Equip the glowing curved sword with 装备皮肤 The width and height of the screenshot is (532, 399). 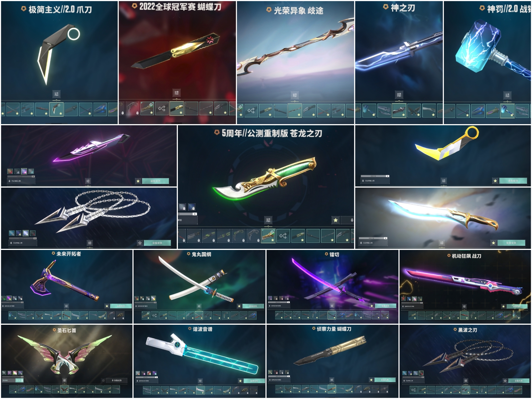click(511, 243)
